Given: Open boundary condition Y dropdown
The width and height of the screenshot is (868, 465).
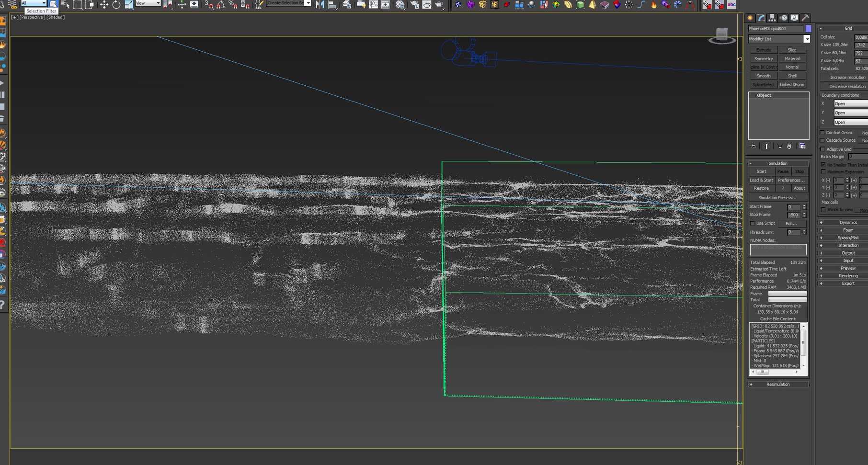Looking at the screenshot, I should pos(850,113).
